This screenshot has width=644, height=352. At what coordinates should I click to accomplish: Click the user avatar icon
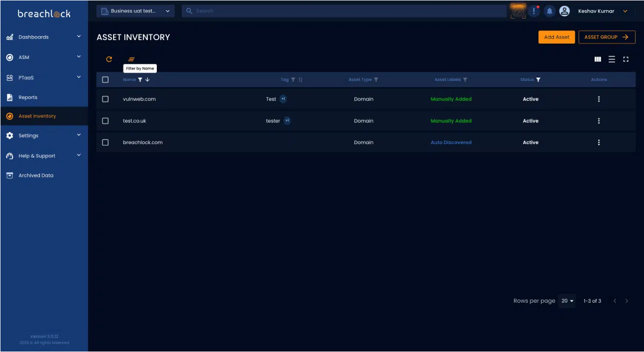click(565, 11)
